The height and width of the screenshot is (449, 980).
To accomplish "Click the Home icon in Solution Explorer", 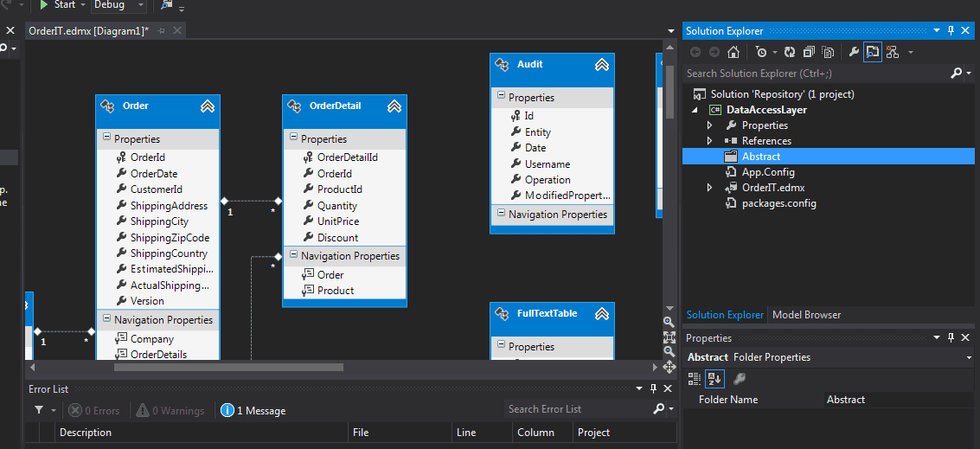I will pos(733,53).
